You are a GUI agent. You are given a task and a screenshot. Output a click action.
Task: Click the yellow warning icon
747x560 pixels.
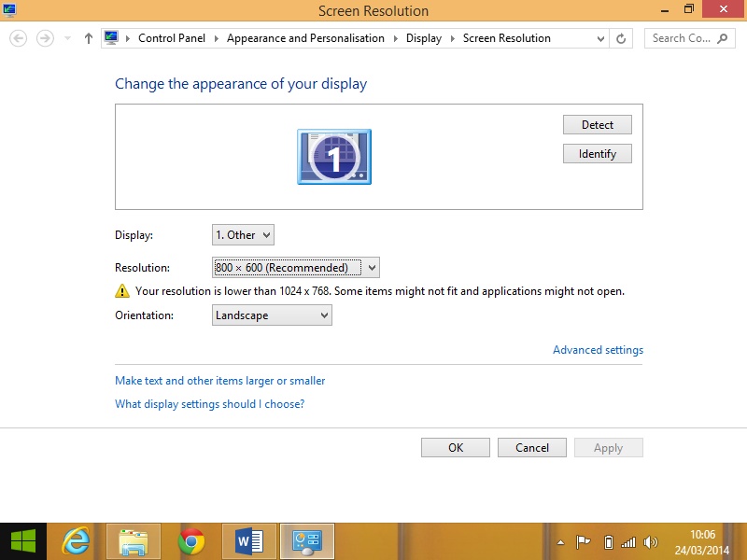click(122, 290)
